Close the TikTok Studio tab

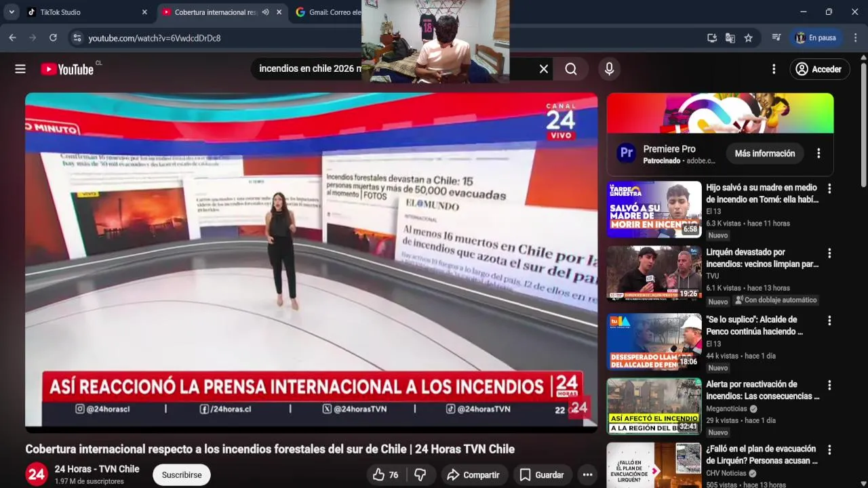pos(144,12)
